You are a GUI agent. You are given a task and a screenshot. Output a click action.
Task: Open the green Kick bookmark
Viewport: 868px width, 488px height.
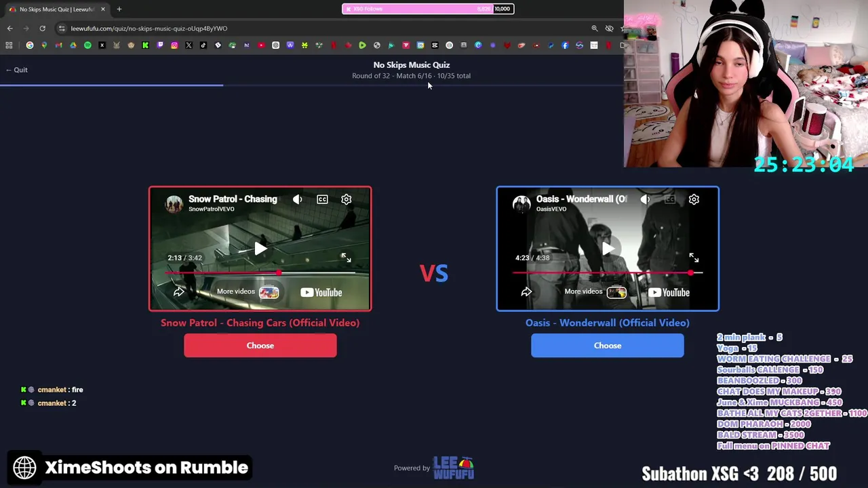pos(145,45)
